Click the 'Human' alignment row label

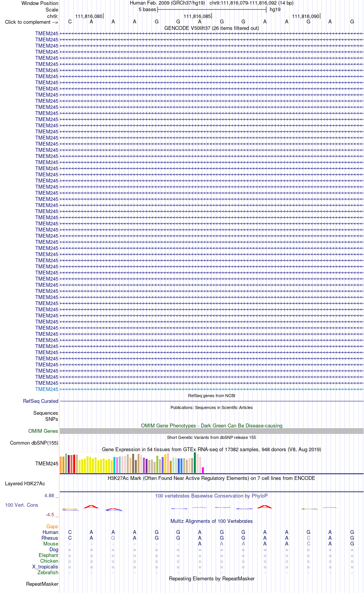point(51,532)
